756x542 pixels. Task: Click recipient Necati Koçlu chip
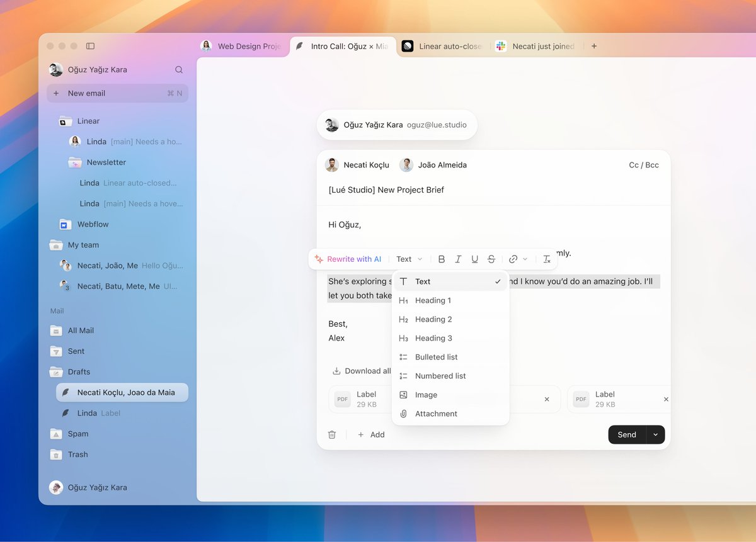(x=357, y=165)
